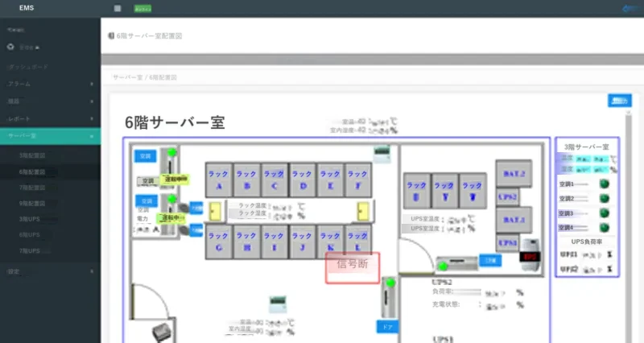Viewport: 644px width, 343px height.
Task: Expand the アラーム sidebar menu
Action: pyautogui.click(x=50, y=84)
